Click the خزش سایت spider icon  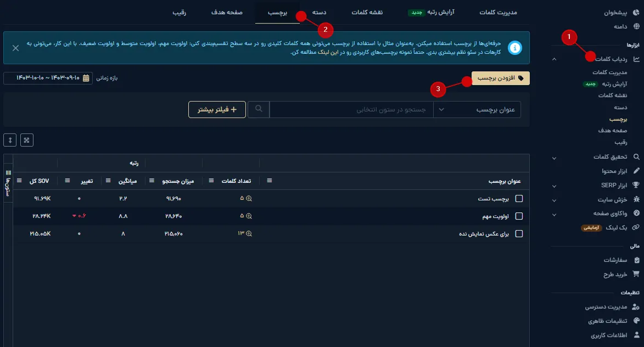tap(636, 199)
